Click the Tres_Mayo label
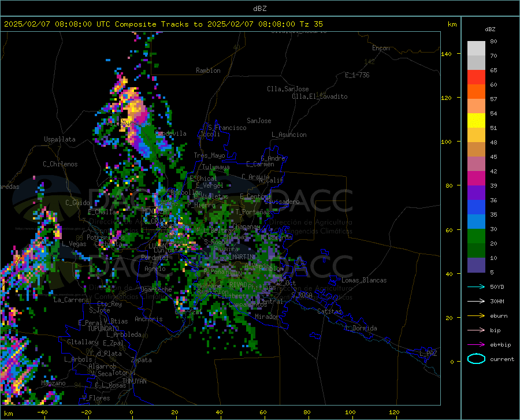The height and width of the screenshot is (420, 520). [x=209, y=155]
